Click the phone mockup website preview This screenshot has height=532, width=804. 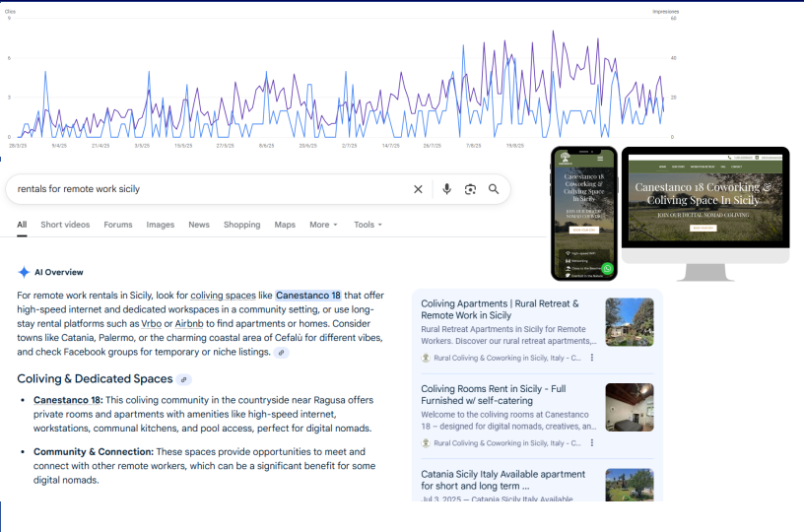584,214
